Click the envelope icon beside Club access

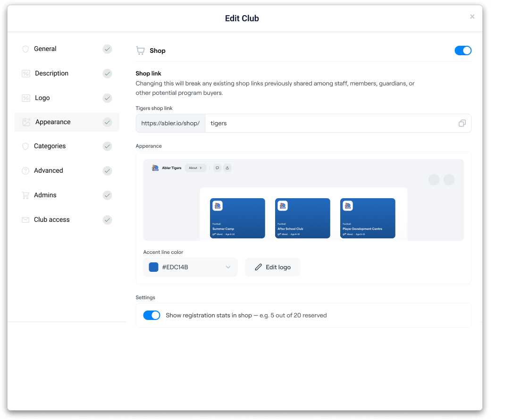(25, 220)
